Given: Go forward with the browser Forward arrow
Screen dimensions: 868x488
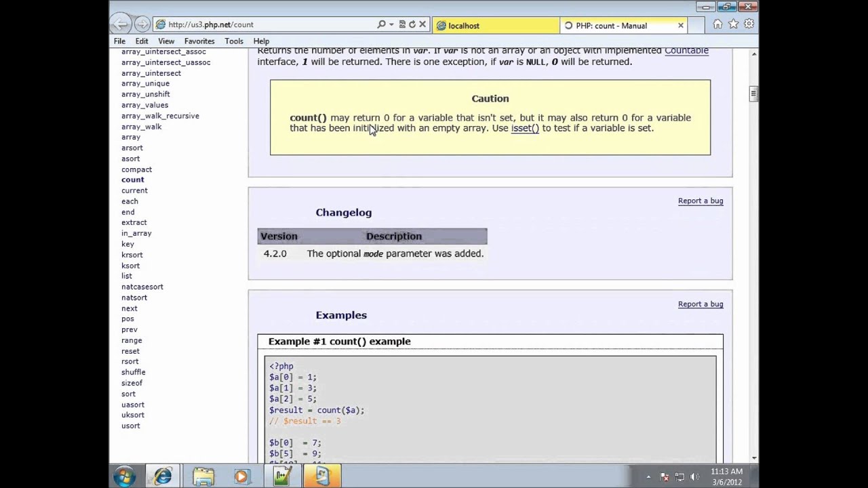Looking at the screenshot, I should [142, 24].
